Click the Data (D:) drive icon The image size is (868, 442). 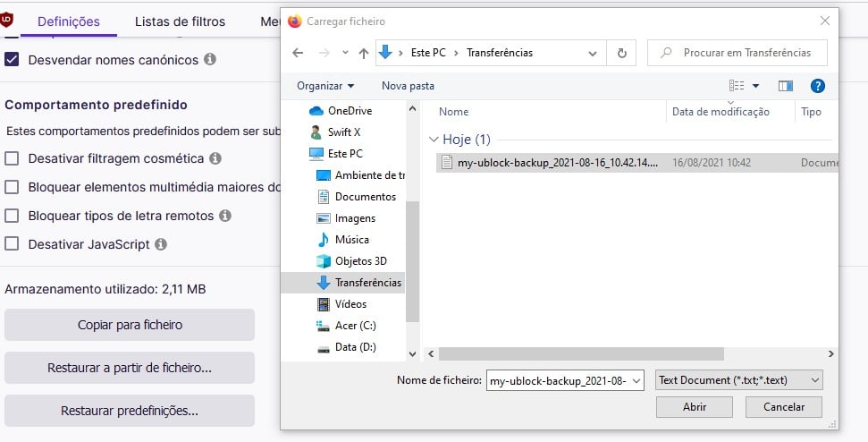(x=324, y=348)
